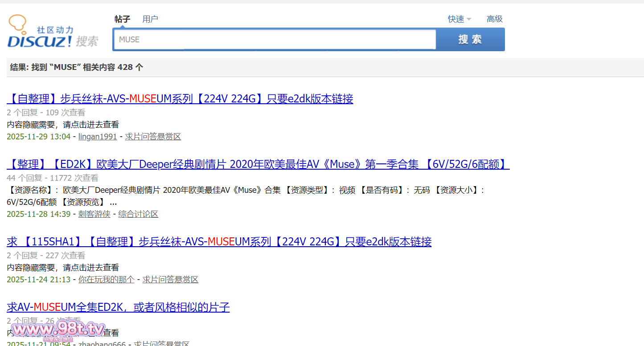This screenshot has height=346, width=644.
Task: Open the Deeper经典剧情片 Muse 合集 result
Action: point(257,164)
